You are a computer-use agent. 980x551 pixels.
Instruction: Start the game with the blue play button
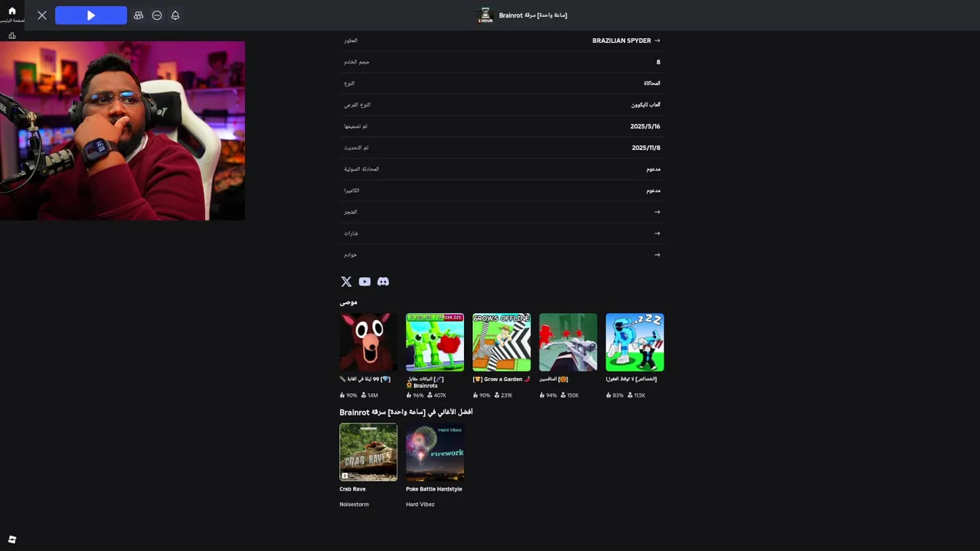pyautogui.click(x=91, y=15)
